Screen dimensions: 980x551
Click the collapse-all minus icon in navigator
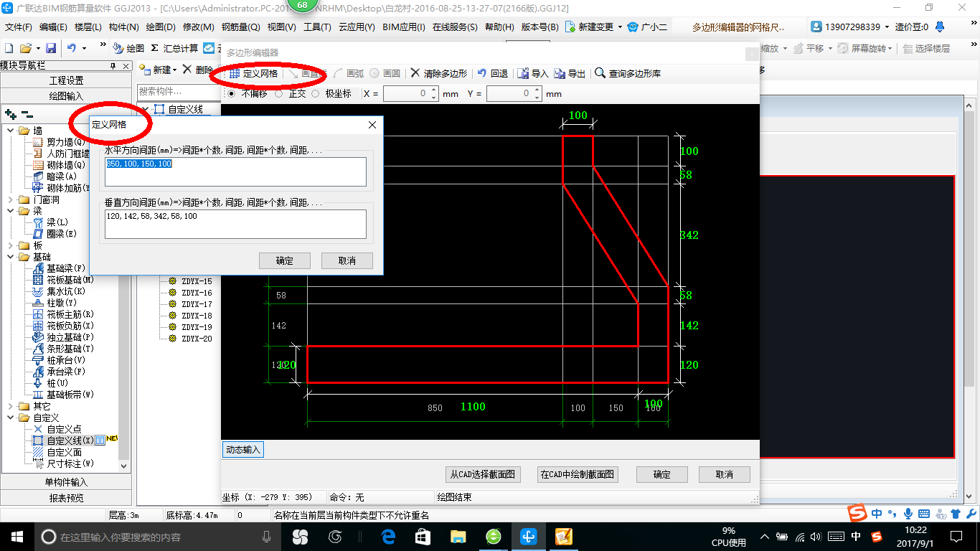click(x=27, y=113)
